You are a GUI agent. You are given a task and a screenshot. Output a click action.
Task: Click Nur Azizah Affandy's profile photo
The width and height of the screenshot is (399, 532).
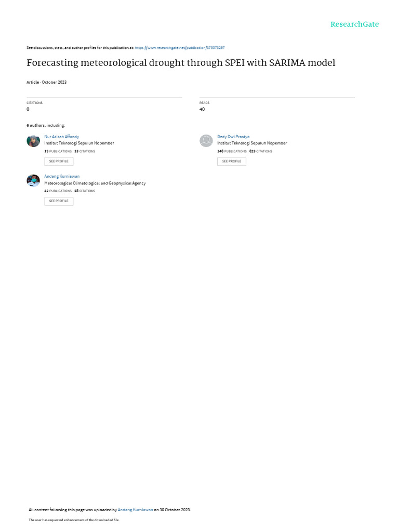tap(33, 141)
